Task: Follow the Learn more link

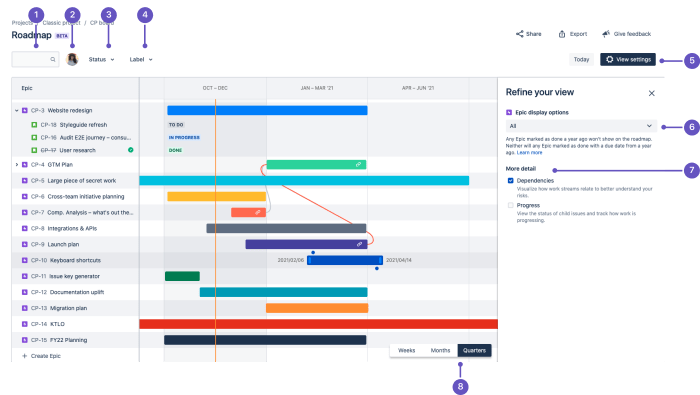Action: 529,153
